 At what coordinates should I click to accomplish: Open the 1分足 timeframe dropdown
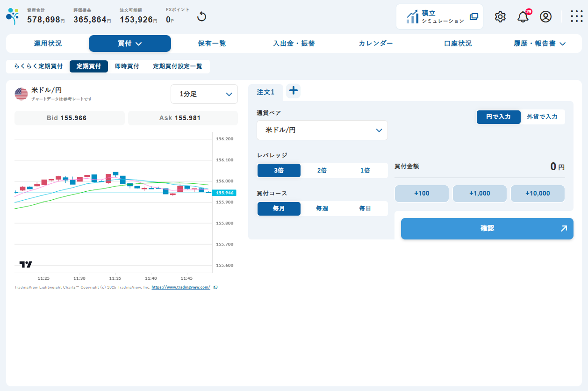204,94
